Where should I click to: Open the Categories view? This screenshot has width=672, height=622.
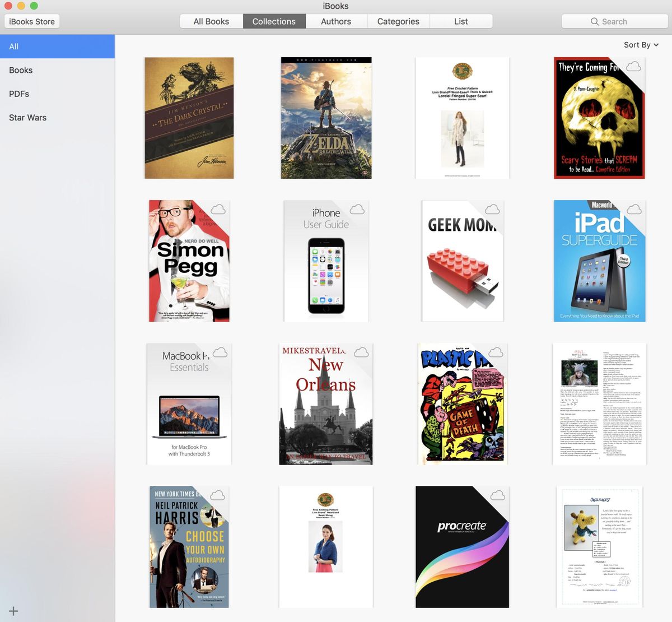pos(398,21)
